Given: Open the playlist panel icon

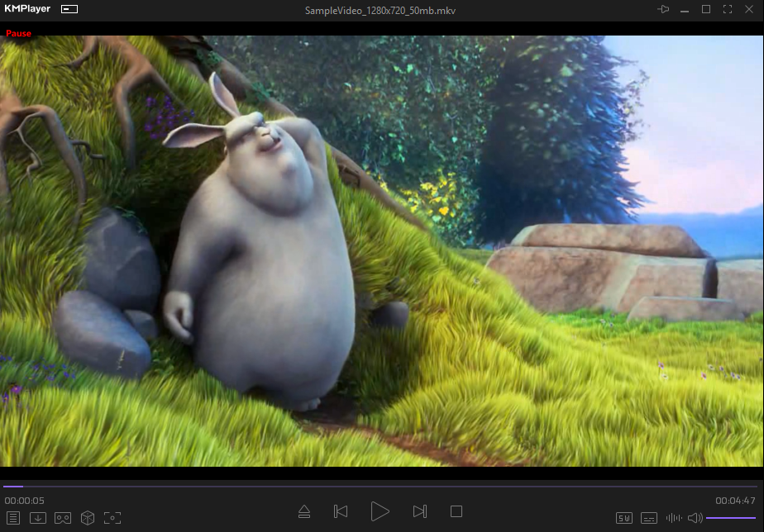Looking at the screenshot, I should point(13,518).
